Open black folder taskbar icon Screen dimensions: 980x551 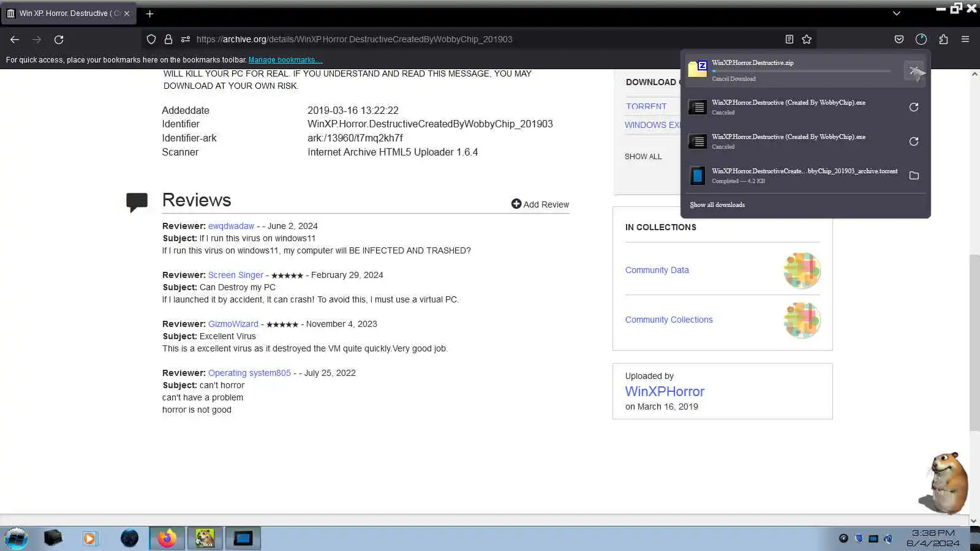click(53, 539)
